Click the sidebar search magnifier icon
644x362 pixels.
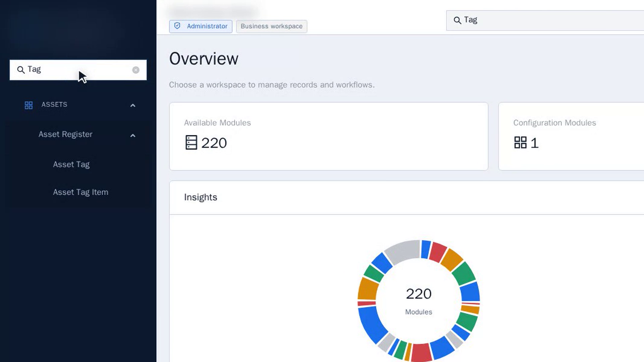click(21, 70)
